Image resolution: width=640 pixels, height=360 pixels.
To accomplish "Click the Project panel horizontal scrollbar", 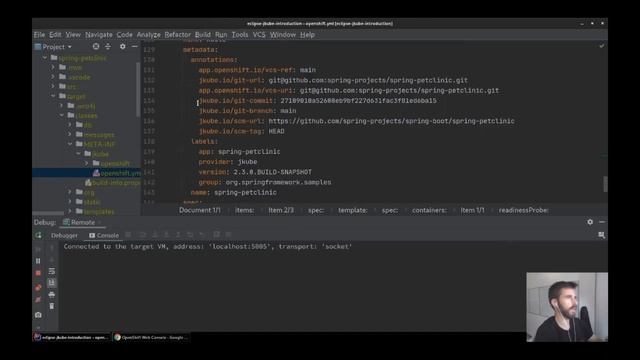I will pyautogui.click(x=48, y=213).
